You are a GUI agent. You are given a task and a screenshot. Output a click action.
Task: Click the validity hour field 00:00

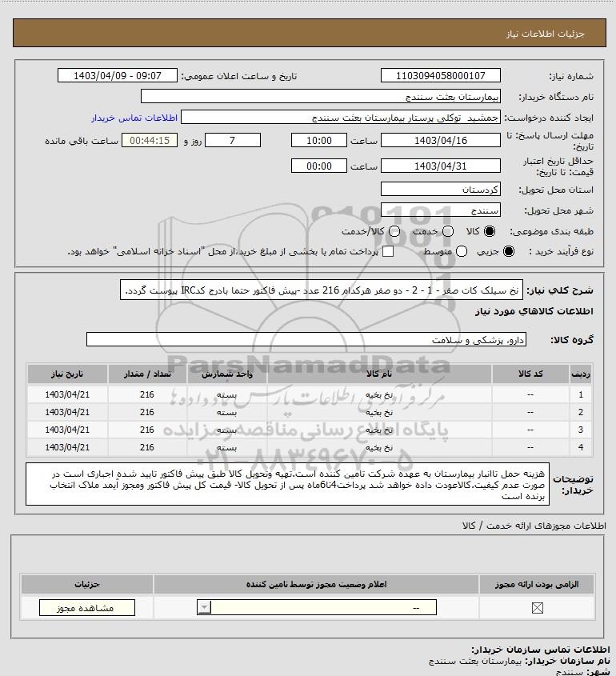point(319,166)
